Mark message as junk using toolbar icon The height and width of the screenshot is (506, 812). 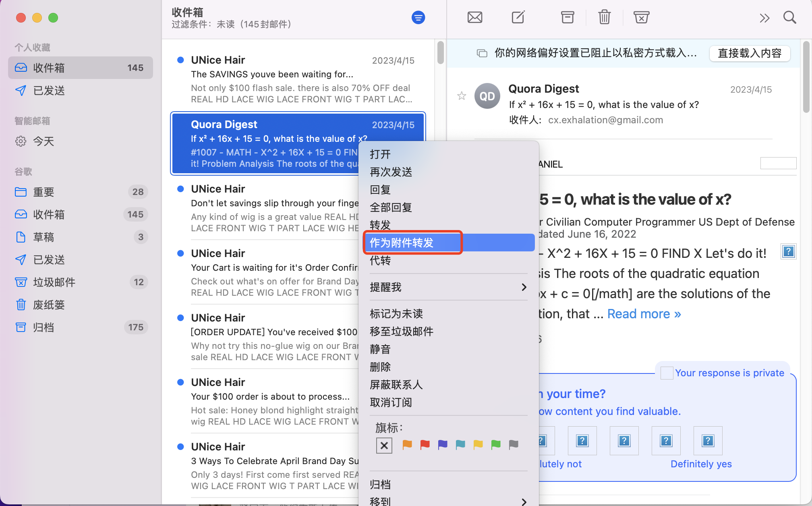(641, 17)
